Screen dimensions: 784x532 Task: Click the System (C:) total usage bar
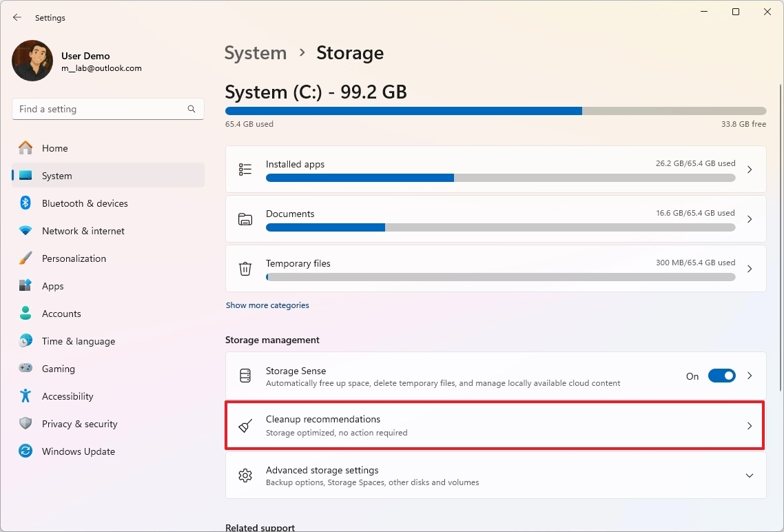coord(495,111)
